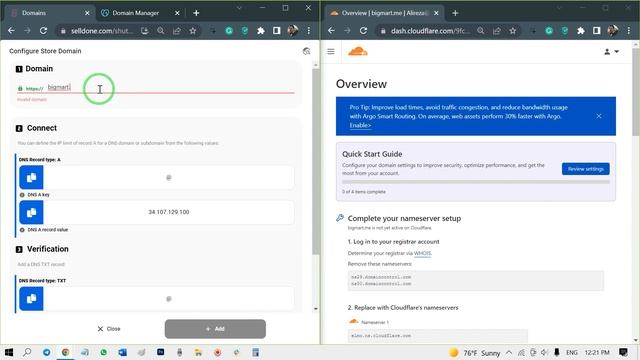This screenshot has width=640, height=360.
Task: Click the Cloudflare logo
Action: (358, 51)
